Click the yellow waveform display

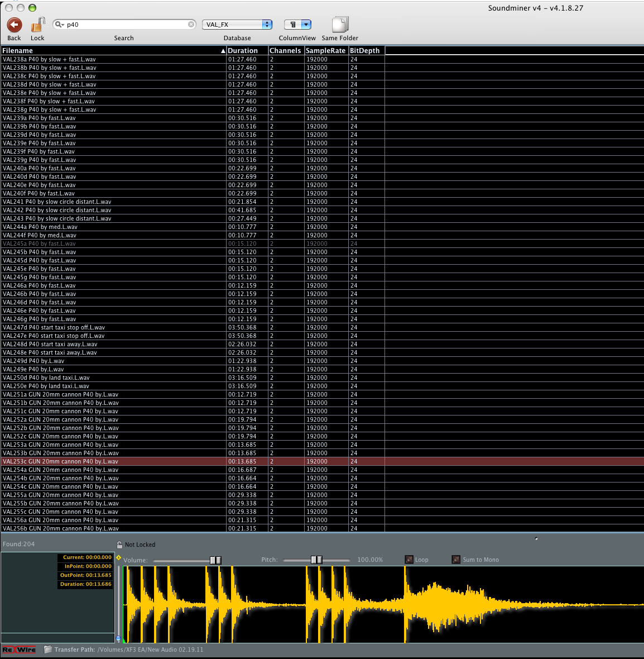point(383,604)
